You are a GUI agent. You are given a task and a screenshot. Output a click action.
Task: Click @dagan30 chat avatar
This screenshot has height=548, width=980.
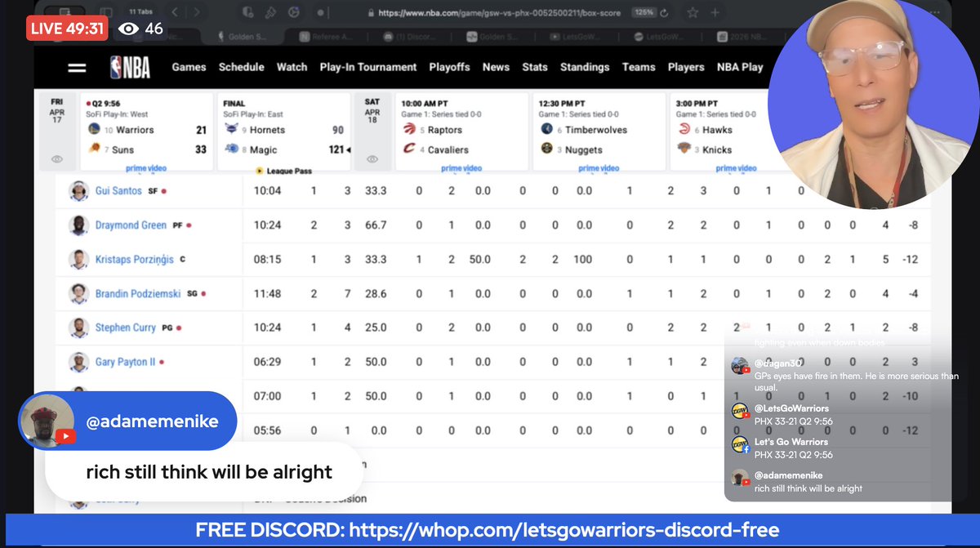click(740, 365)
